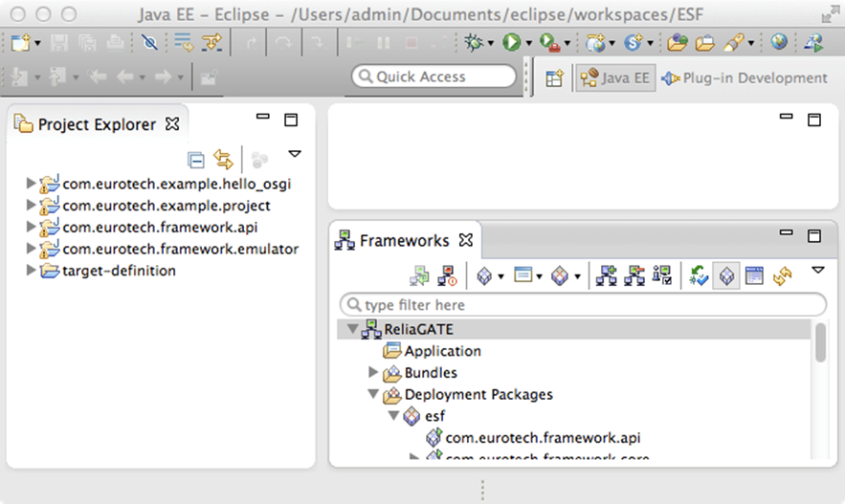845x504 pixels.
Task: Click the Debug bug icon
Action: [x=474, y=42]
